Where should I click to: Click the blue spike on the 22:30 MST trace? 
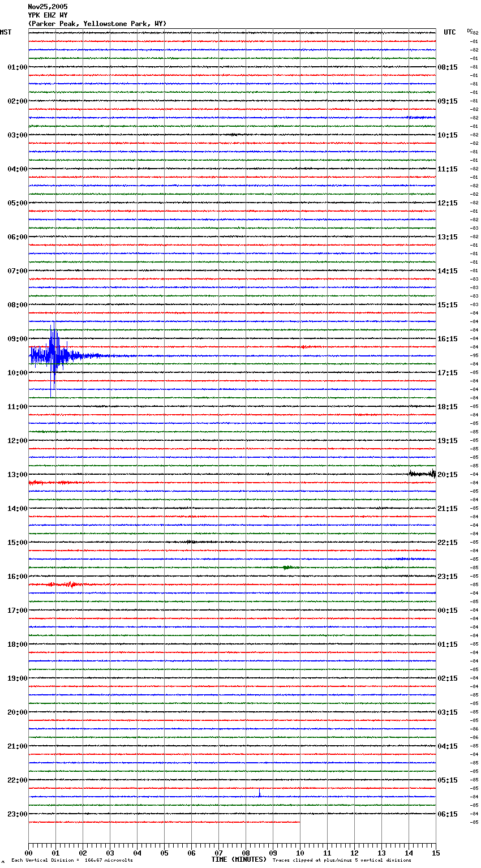click(x=259, y=792)
